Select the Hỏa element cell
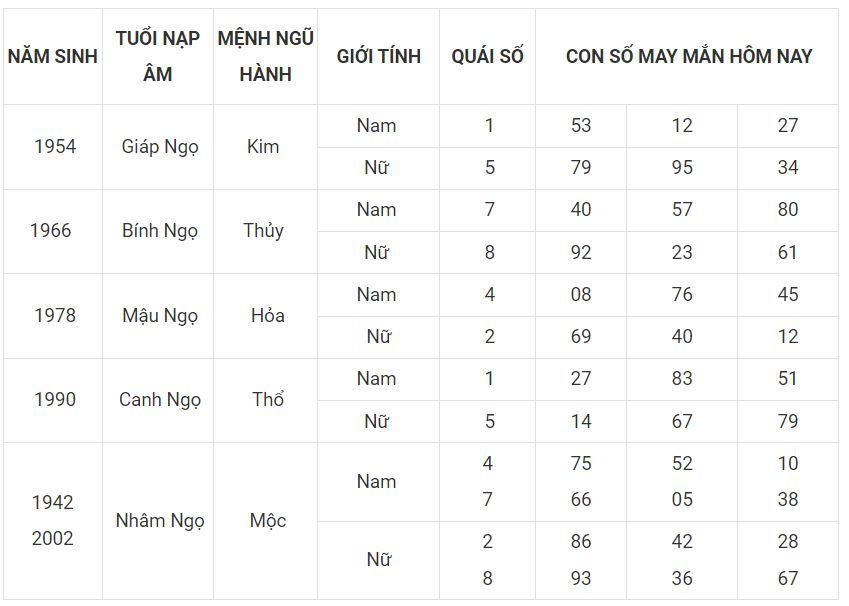This screenshot has height=606, width=849. (x=267, y=315)
